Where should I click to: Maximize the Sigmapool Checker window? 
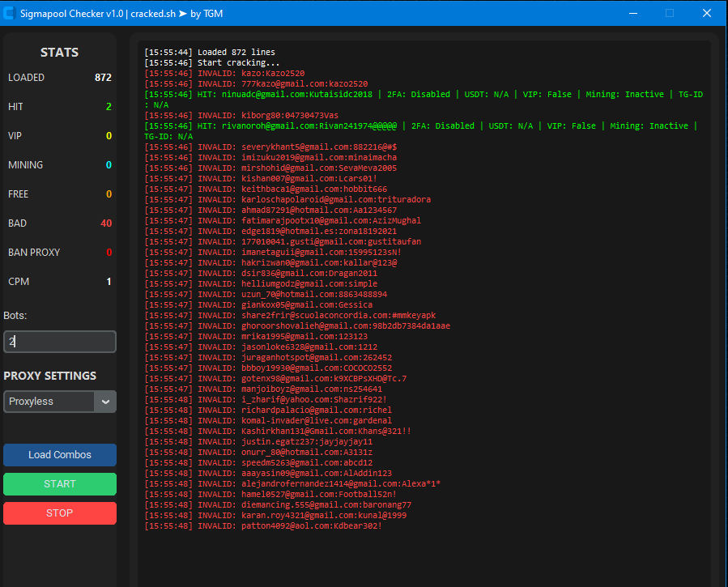(x=670, y=13)
